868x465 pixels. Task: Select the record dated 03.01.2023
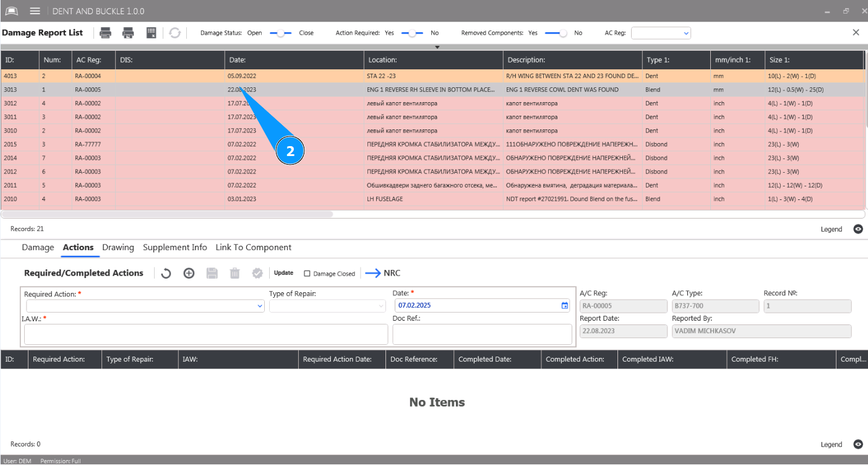click(432, 199)
